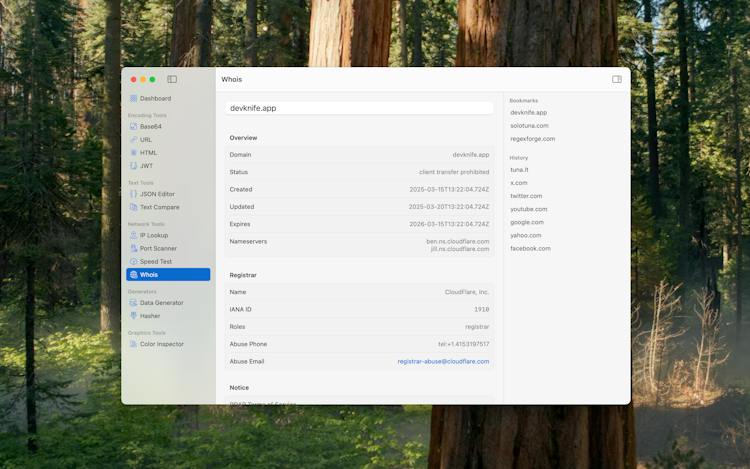
Task: Open the JSON Editor tool
Action: 168,194
